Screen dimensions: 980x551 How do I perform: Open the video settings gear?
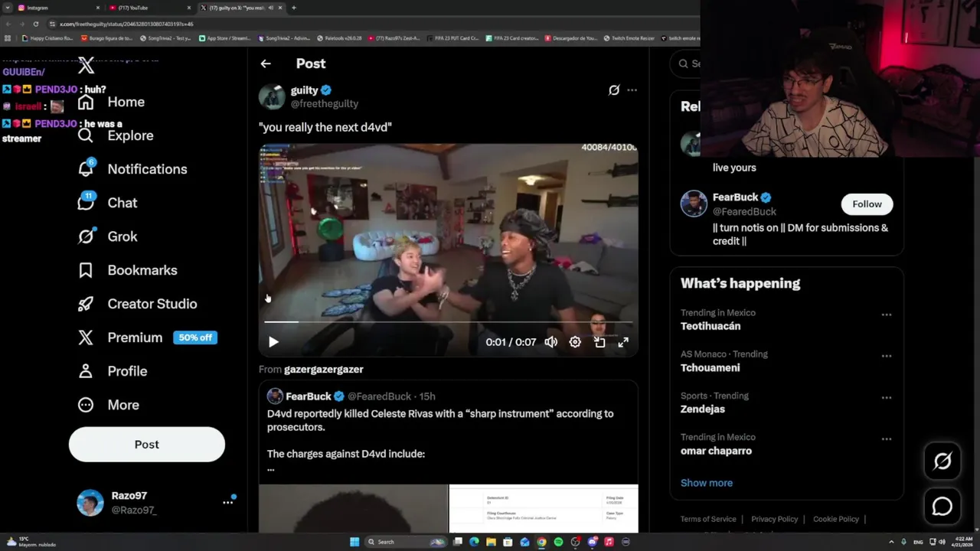[575, 342]
